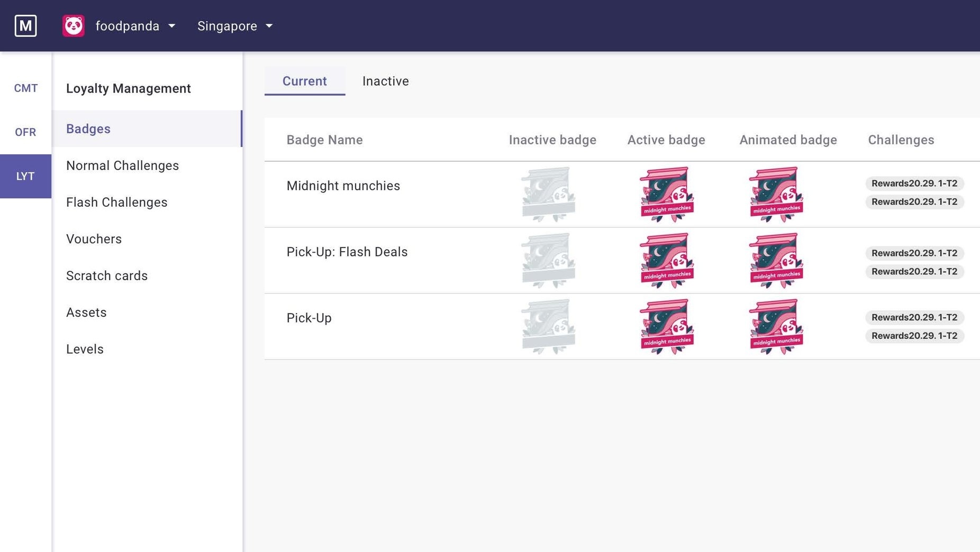Switch to the Inactive tab

(x=385, y=81)
